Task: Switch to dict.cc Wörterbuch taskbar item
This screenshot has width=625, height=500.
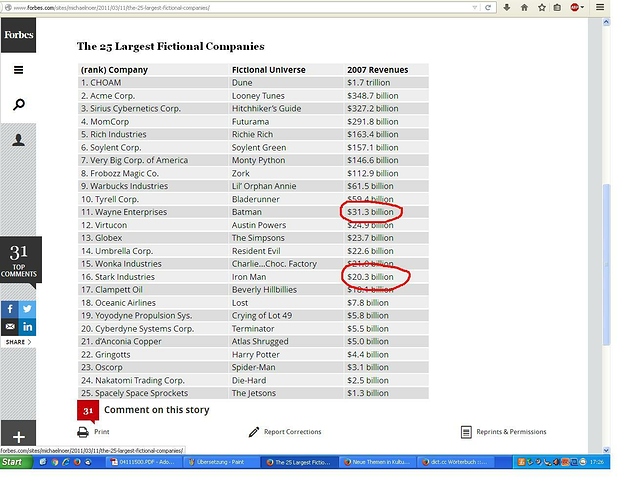Action: (454, 462)
